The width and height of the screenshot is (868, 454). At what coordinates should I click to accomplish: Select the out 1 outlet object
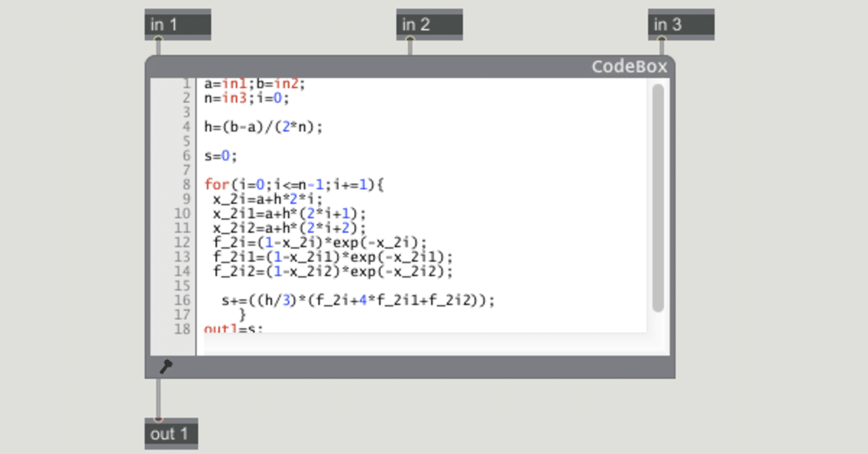click(x=170, y=434)
